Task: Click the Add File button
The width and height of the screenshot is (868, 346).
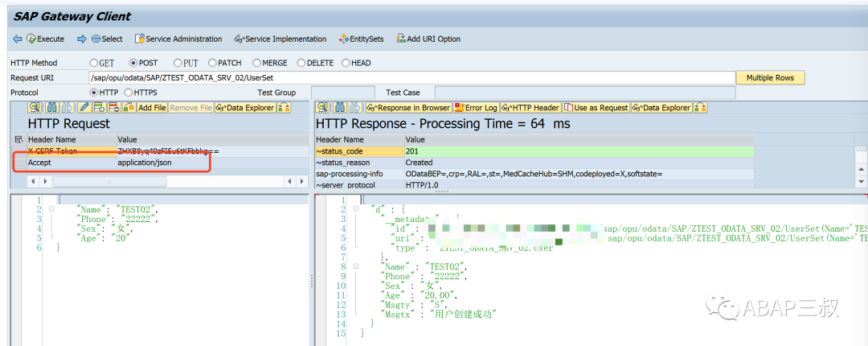Action: 152,108
